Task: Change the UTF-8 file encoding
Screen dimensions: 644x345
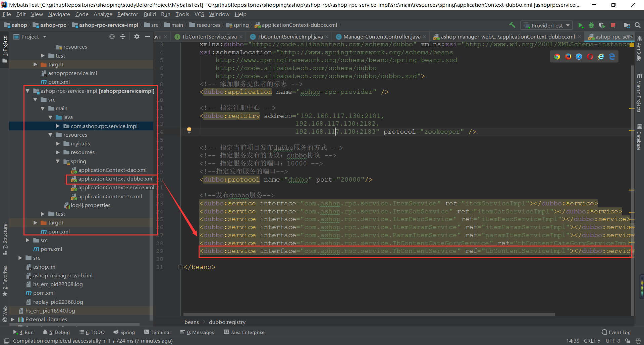Action: point(613,341)
